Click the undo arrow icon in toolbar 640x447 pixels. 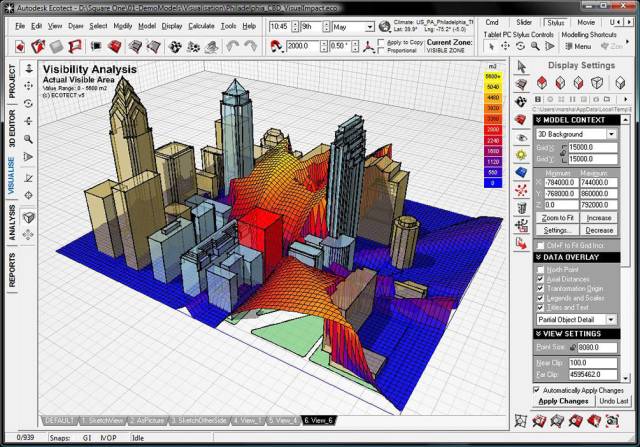[x=232, y=46]
